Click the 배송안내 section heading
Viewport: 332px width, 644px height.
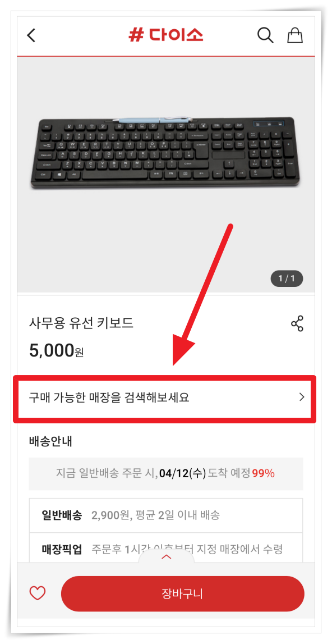[51, 441]
